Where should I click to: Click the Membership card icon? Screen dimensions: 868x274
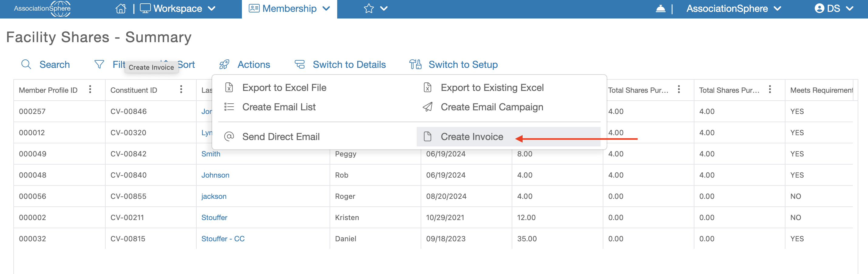(254, 8)
